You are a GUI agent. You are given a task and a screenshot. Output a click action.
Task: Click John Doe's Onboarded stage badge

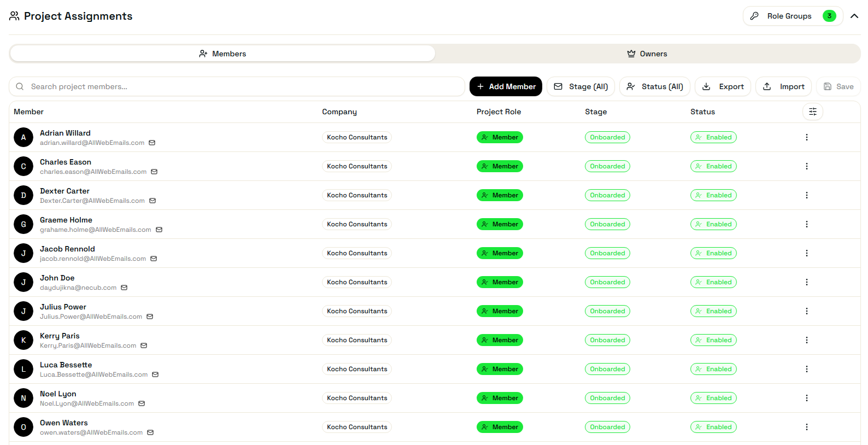[607, 282]
